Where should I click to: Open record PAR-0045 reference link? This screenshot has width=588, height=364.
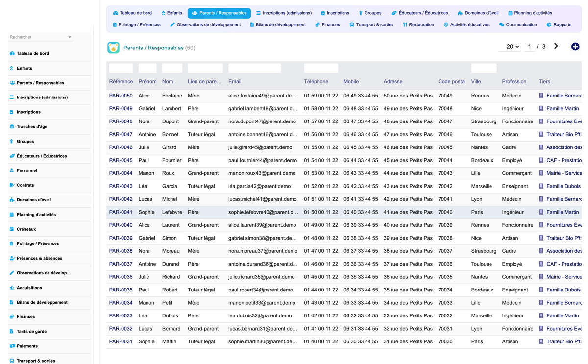pyautogui.click(x=121, y=160)
